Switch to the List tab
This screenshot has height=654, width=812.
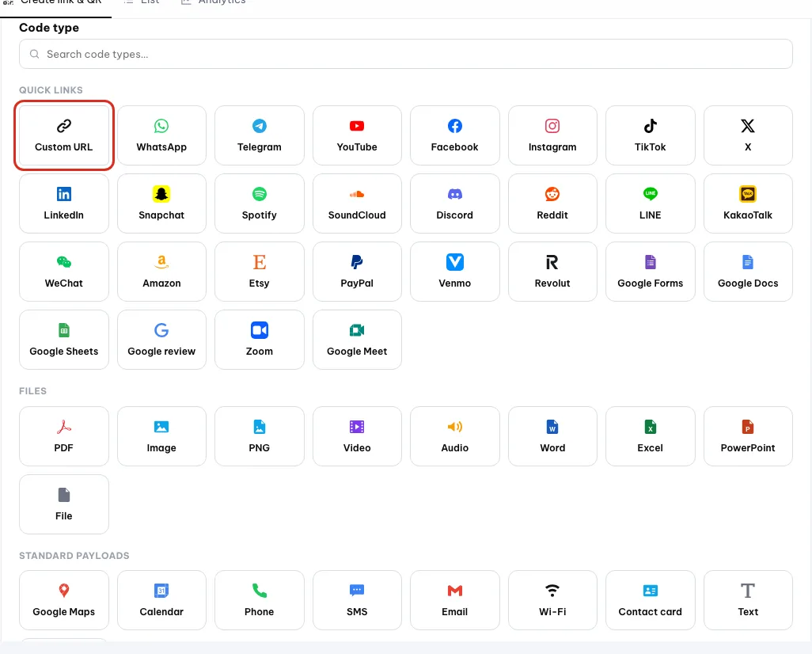(142, 2)
